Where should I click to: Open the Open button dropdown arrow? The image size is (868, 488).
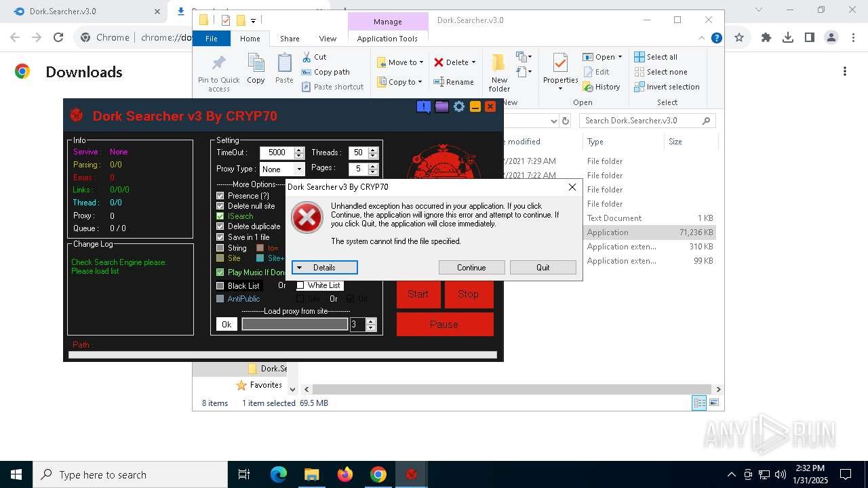pyautogui.click(x=620, y=57)
